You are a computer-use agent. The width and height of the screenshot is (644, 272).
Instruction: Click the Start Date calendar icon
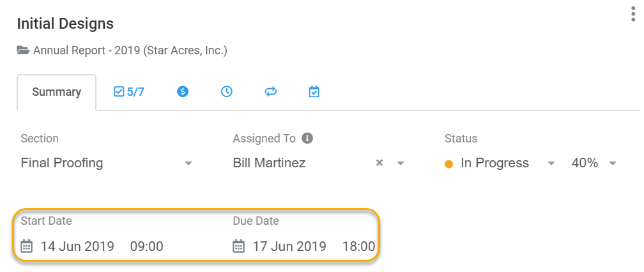27,246
